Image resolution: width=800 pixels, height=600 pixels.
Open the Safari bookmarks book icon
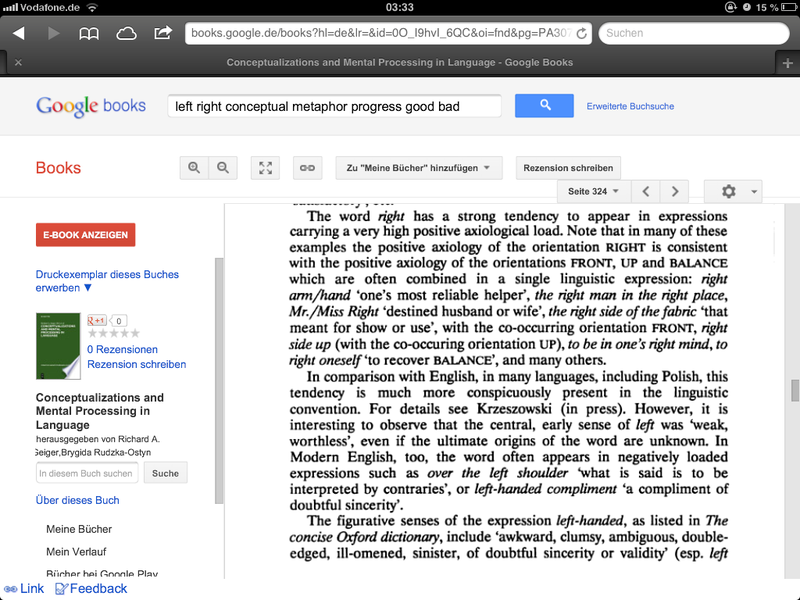click(90, 33)
